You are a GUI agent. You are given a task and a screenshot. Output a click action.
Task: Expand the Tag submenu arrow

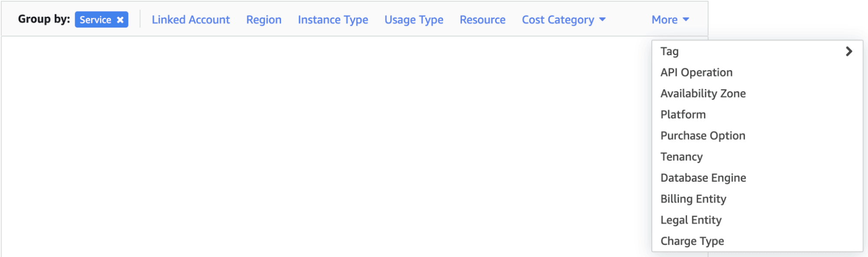click(849, 51)
